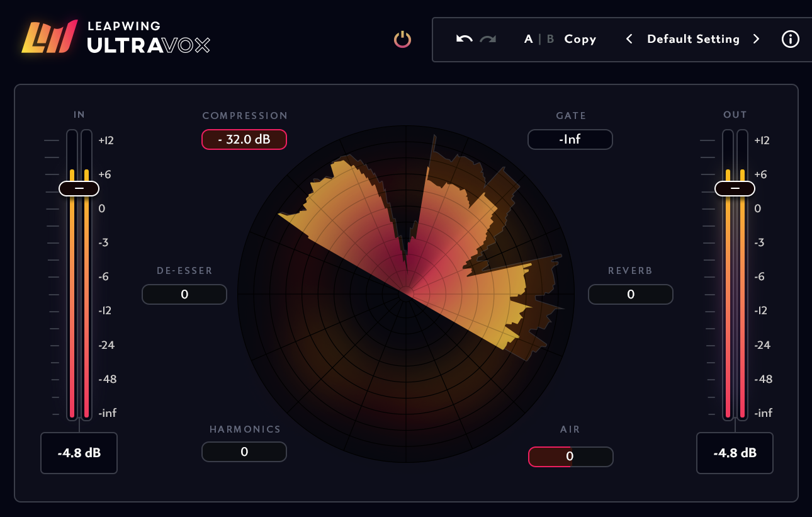812x517 pixels.
Task: Click the undo arrow icon
Action: (465, 39)
